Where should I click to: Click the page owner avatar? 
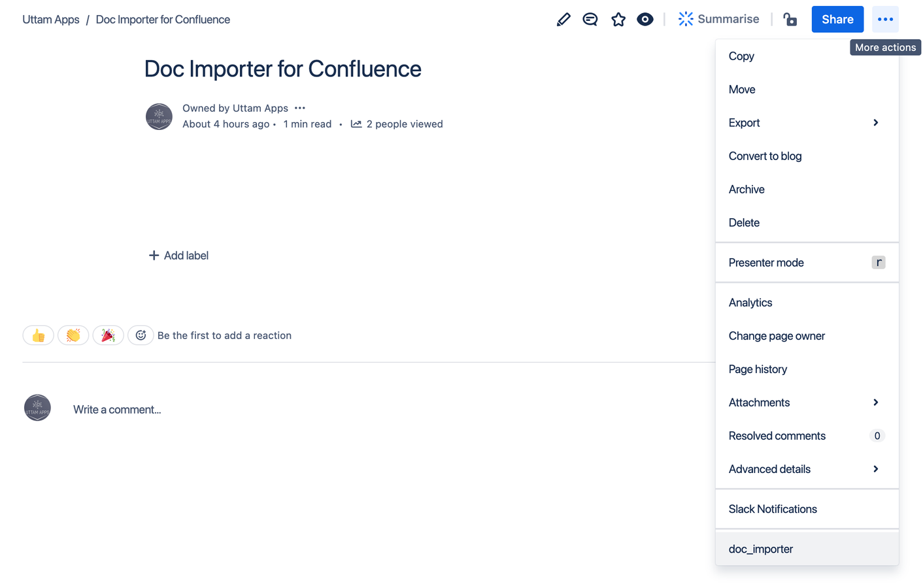tap(159, 116)
